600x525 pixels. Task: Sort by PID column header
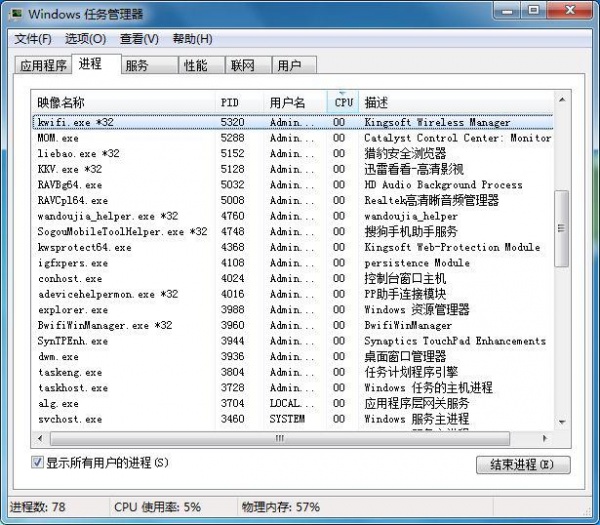[x=240, y=102]
